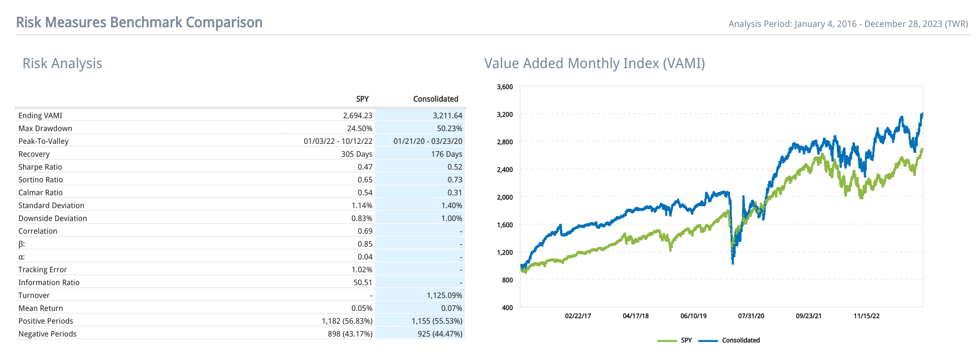Image resolution: width=980 pixels, height=358 pixels.
Task: Select the Negative Periods row label
Action: (47, 334)
